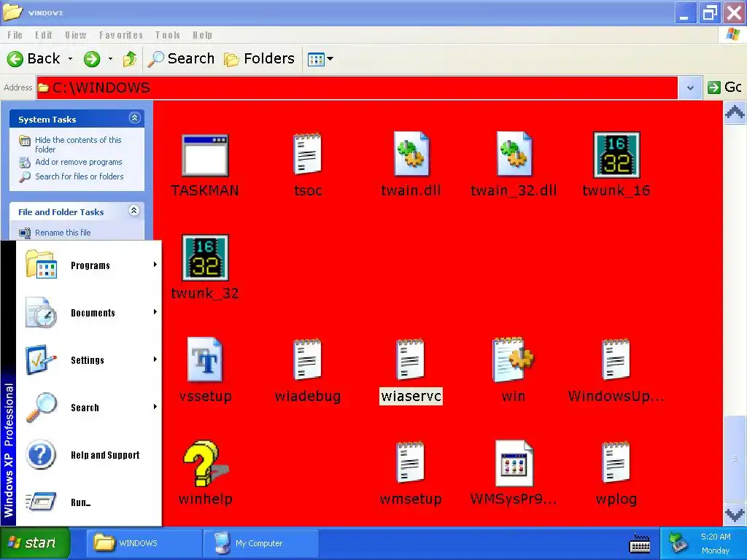Viewport: 747px width, 560px height.
Task: Select the twunk_32 program icon
Action: point(205,257)
